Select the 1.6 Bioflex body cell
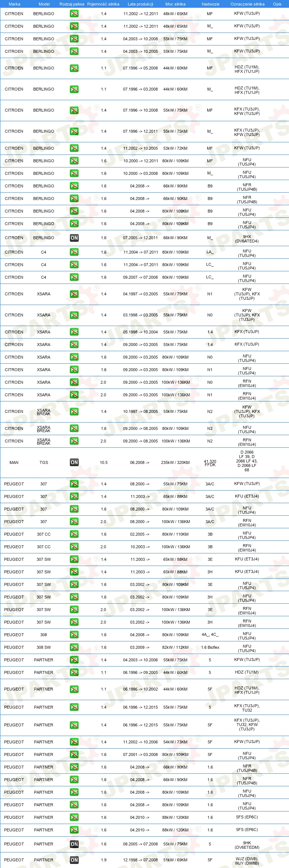 (x=210, y=647)
